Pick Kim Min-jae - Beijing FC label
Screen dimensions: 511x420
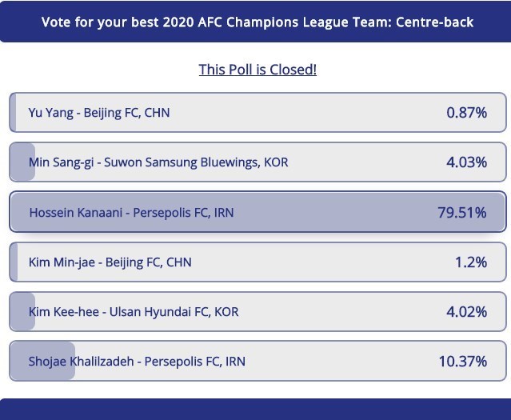pyautogui.click(x=110, y=262)
